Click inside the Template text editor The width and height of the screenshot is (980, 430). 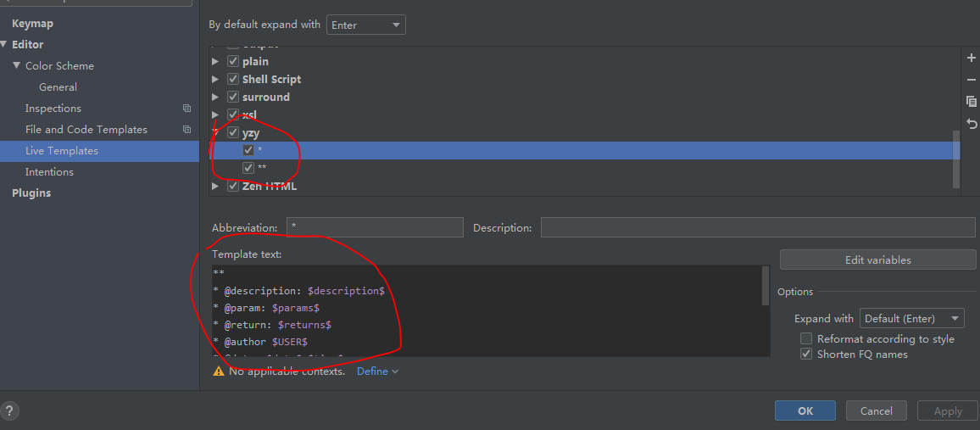[x=487, y=311]
